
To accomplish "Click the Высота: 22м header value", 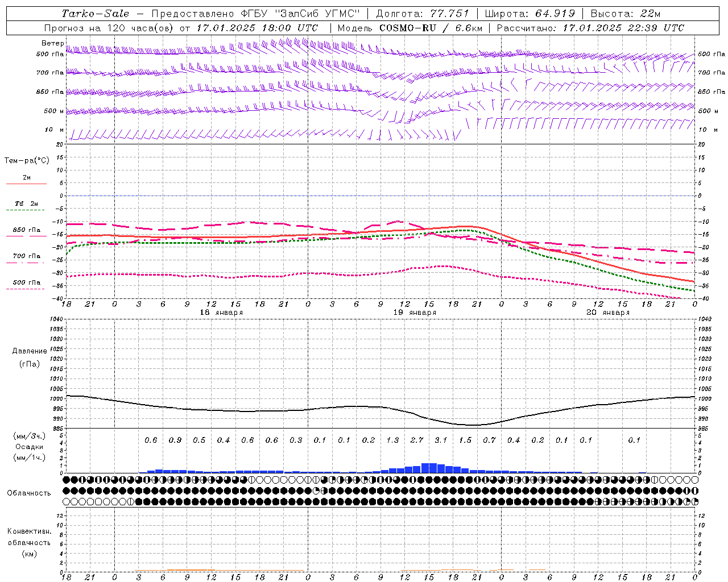I will click(x=625, y=14).
